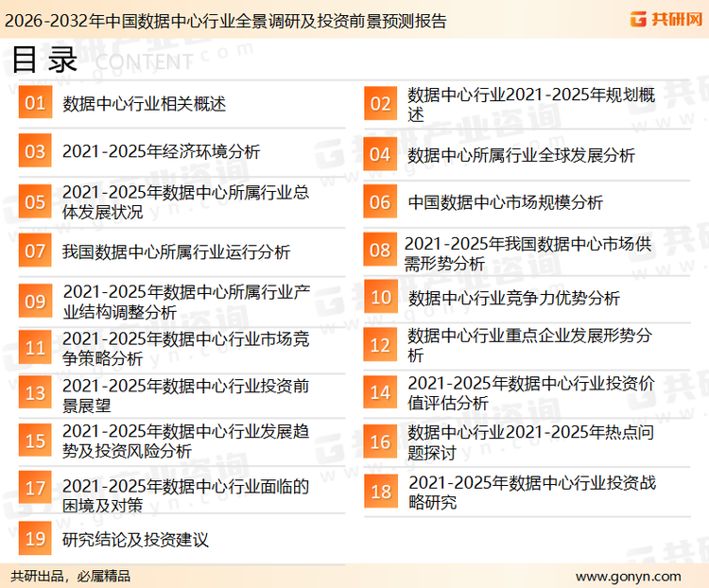Open chapter 数据中心行业重点企业发展形势分析
709x588 pixels.
(x=529, y=345)
